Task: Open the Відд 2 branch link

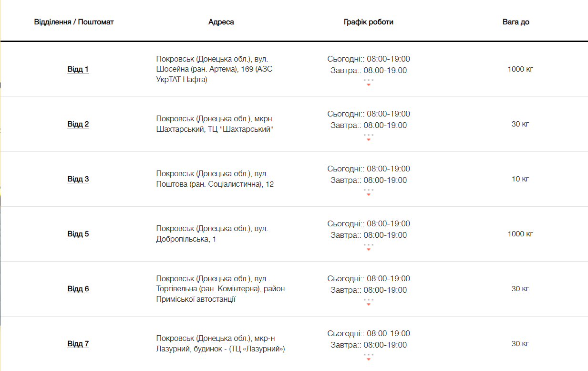Action: (x=78, y=124)
